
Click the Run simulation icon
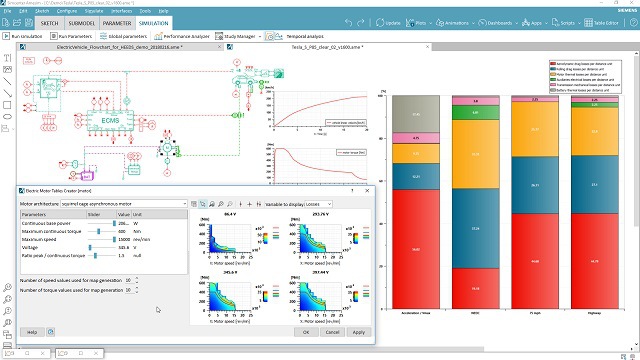pos(6,36)
